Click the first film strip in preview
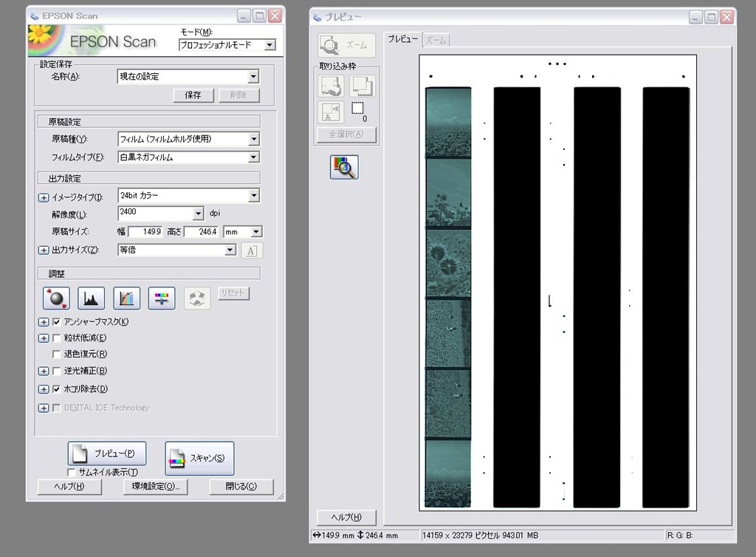 (448, 295)
